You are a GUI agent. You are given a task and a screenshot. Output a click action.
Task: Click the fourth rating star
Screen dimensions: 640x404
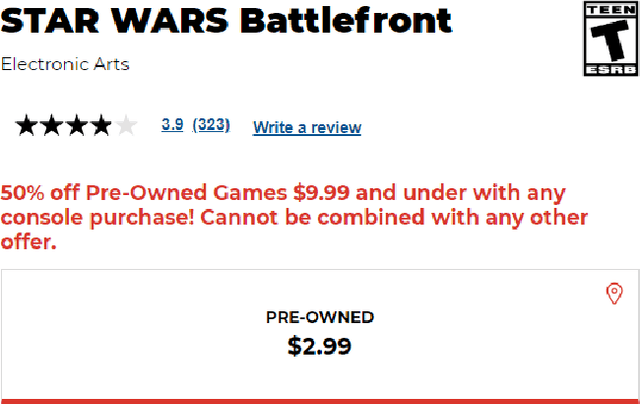pyautogui.click(x=100, y=126)
